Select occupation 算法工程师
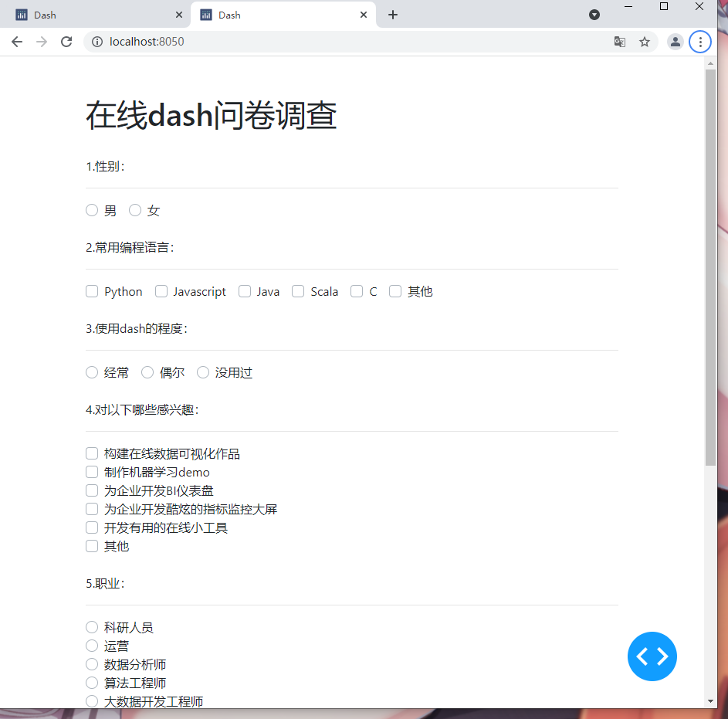The image size is (728, 719). pos(92,683)
